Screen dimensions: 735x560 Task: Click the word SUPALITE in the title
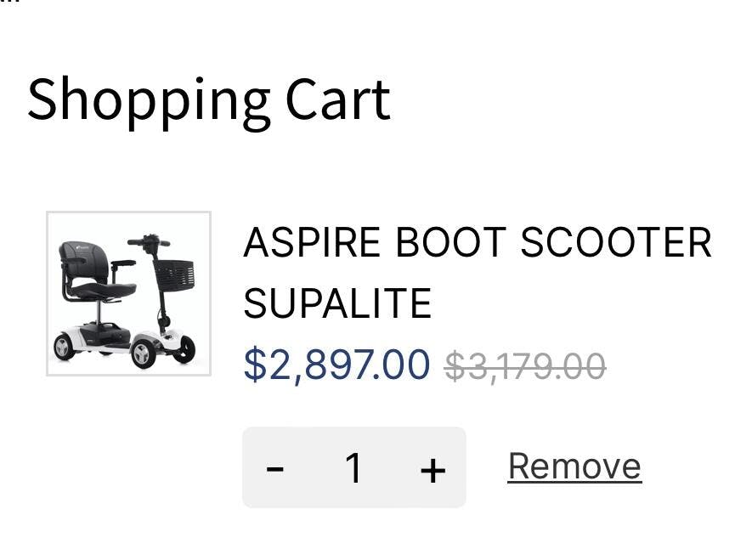337,303
